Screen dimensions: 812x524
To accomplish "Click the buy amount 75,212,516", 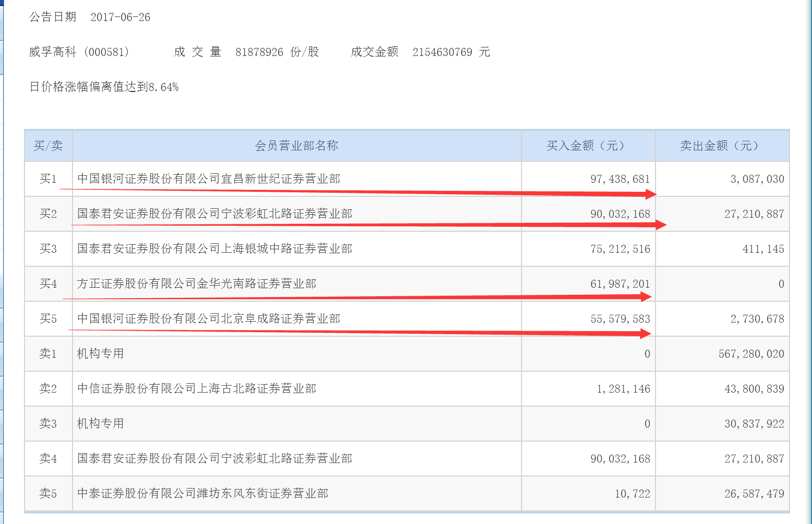I will [620, 249].
